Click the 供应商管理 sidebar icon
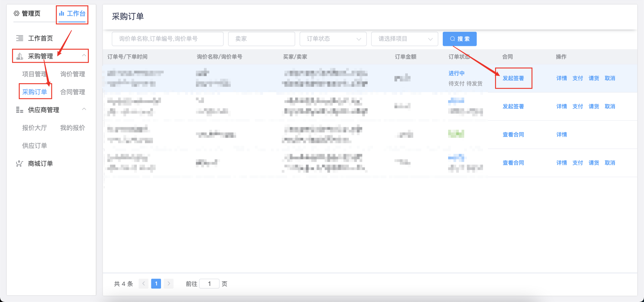This screenshot has height=302, width=644. [x=20, y=110]
